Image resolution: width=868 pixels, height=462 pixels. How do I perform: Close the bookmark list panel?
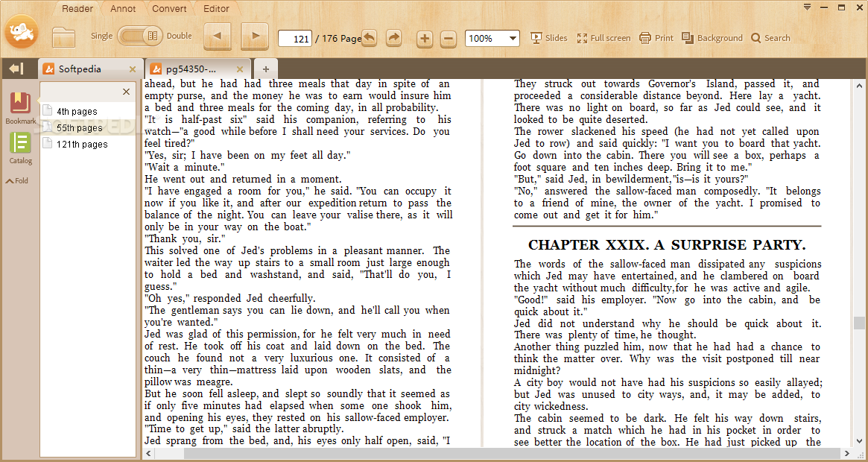click(x=126, y=92)
